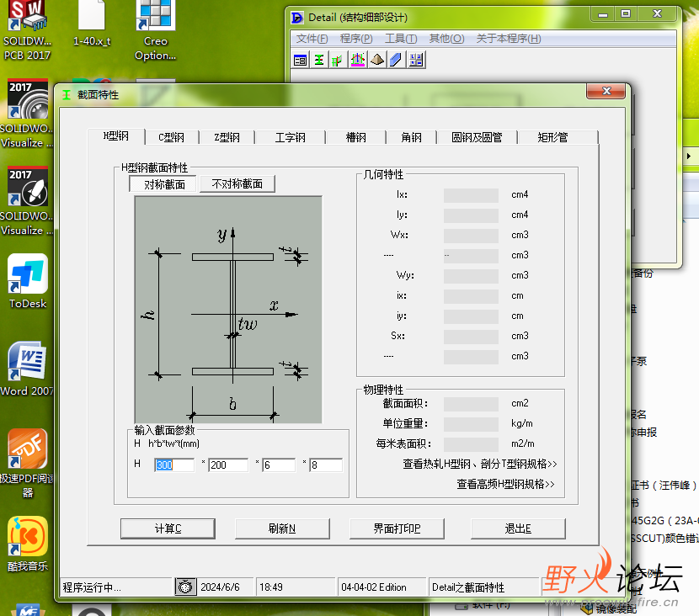This screenshot has height=616, width=699.
Task: Click the tan pyramid icon in Detail toolbar
Action: pyautogui.click(x=377, y=60)
